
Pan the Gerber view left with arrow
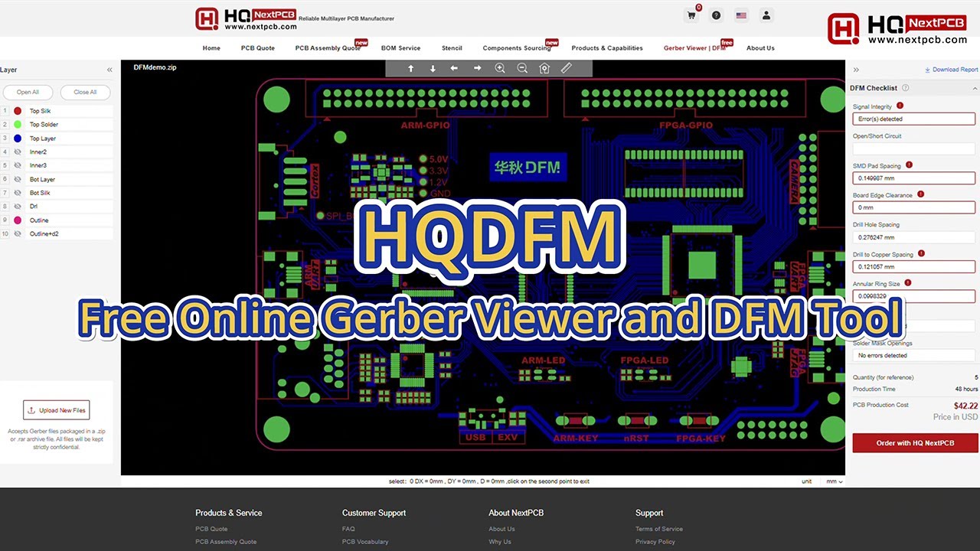pyautogui.click(x=454, y=68)
